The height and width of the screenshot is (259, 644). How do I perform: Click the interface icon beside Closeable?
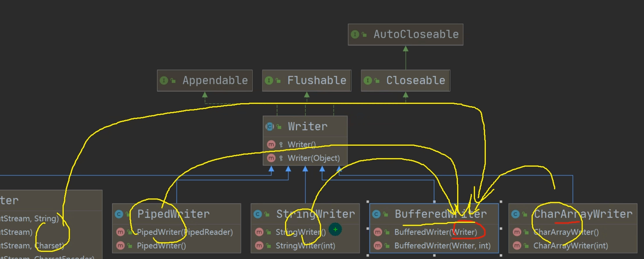(x=368, y=80)
